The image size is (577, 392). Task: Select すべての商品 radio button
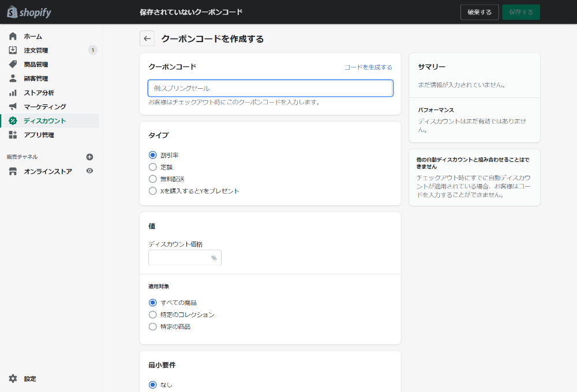point(153,303)
